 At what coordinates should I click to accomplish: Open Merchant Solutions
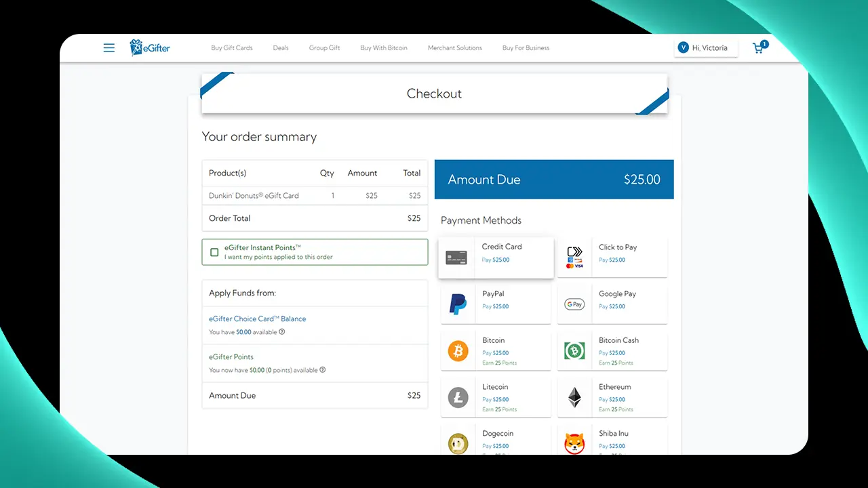coord(455,48)
